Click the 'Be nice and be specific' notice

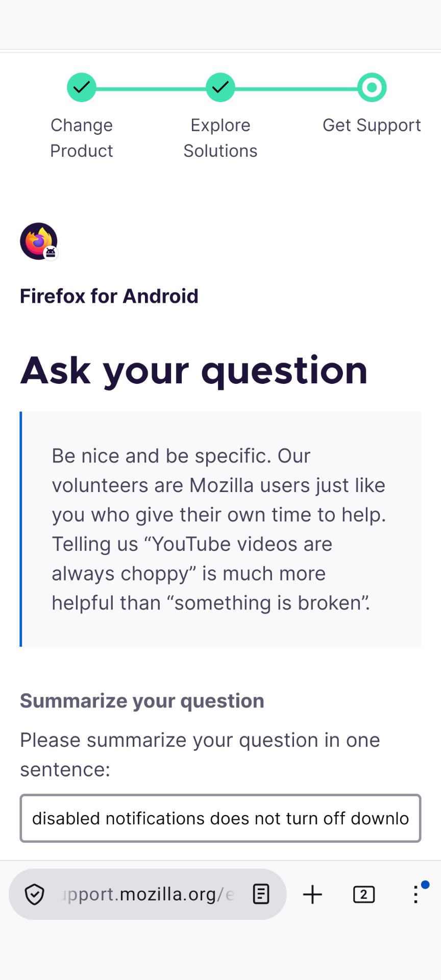click(x=220, y=529)
